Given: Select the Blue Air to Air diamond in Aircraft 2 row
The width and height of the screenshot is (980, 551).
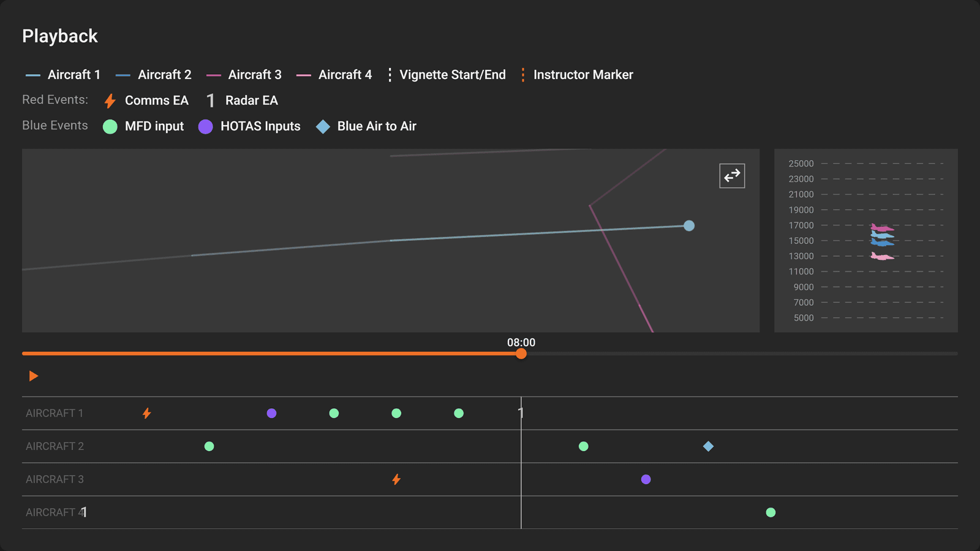Looking at the screenshot, I should 708,446.
